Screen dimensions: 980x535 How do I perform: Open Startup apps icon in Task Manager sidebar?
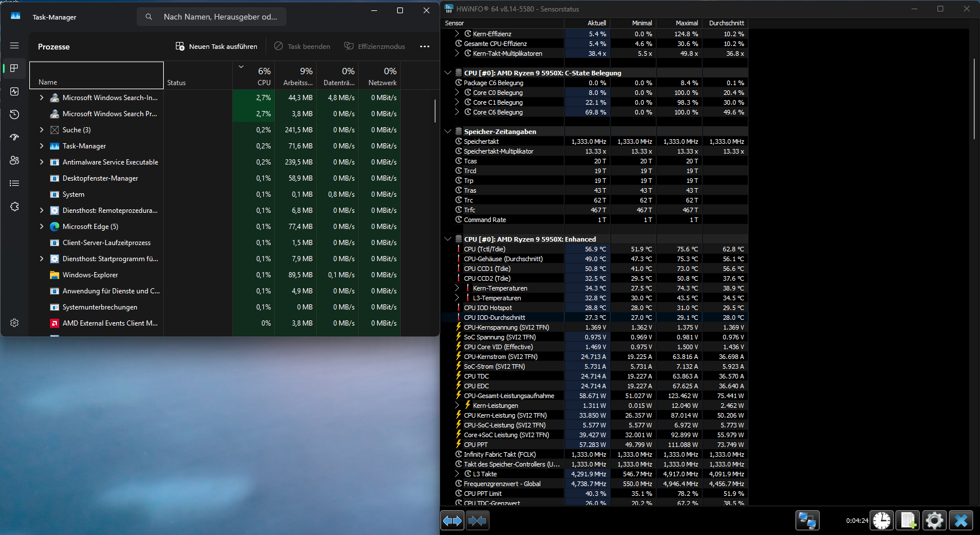click(x=14, y=137)
